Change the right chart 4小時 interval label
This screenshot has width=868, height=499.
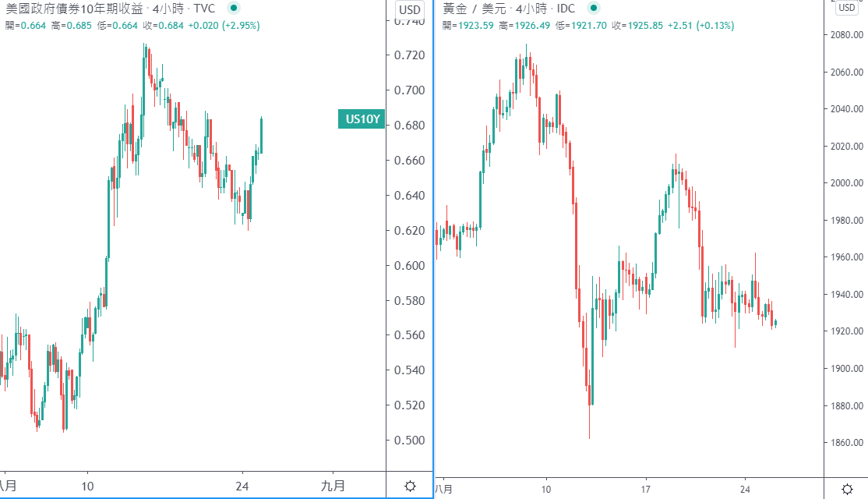[531, 9]
